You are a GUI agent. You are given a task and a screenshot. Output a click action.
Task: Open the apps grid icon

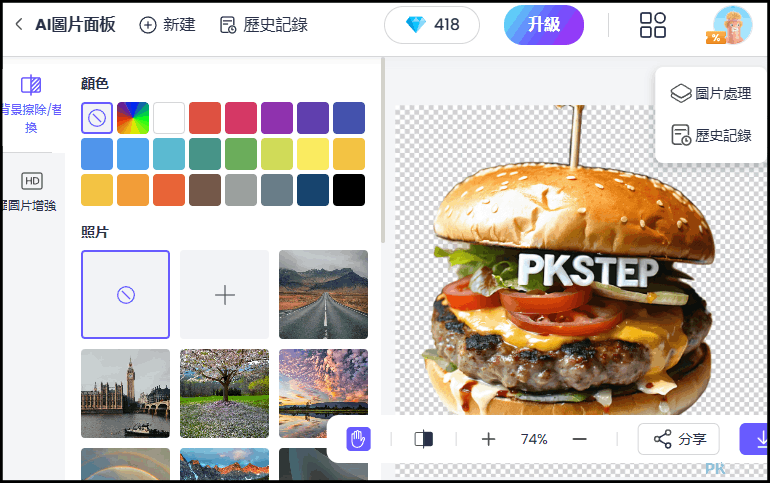tap(653, 25)
